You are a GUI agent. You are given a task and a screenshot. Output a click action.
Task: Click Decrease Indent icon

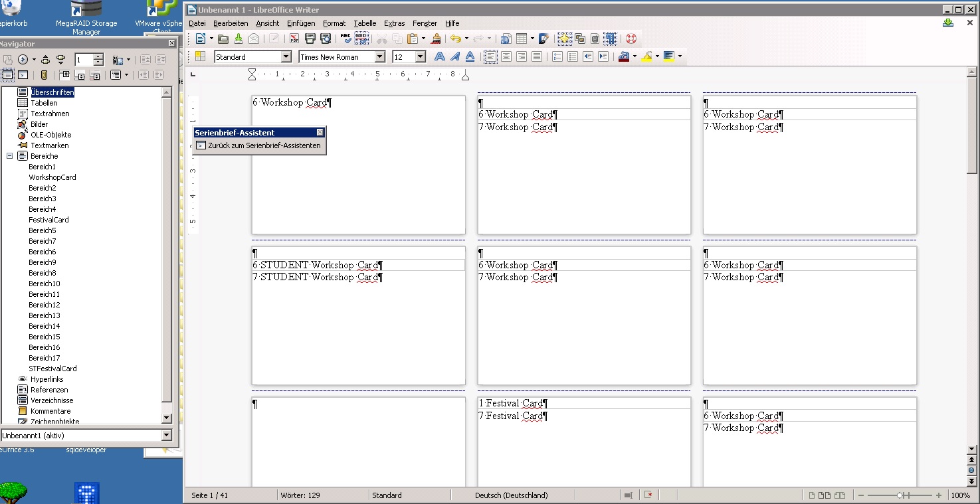(587, 56)
